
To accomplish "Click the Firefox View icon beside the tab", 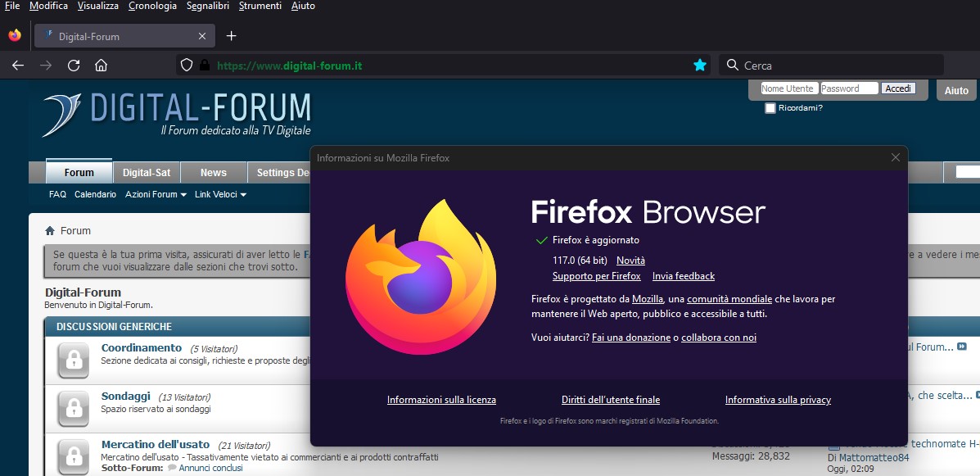I will coord(15,36).
